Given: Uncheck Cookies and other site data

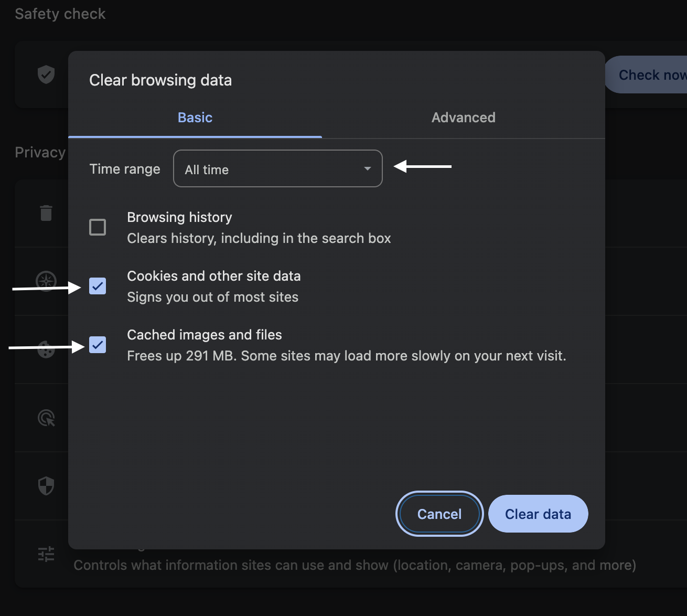Looking at the screenshot, I should 98,286.
